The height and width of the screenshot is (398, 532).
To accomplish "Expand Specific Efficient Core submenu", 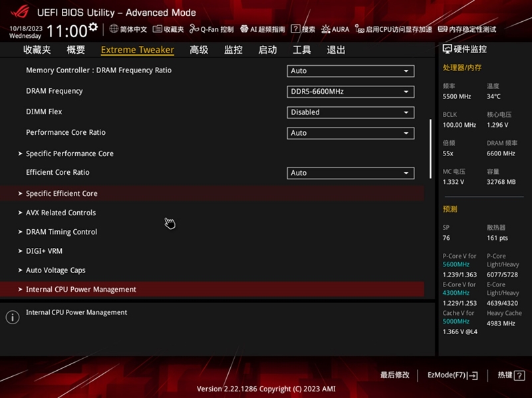I will (212, 193).
